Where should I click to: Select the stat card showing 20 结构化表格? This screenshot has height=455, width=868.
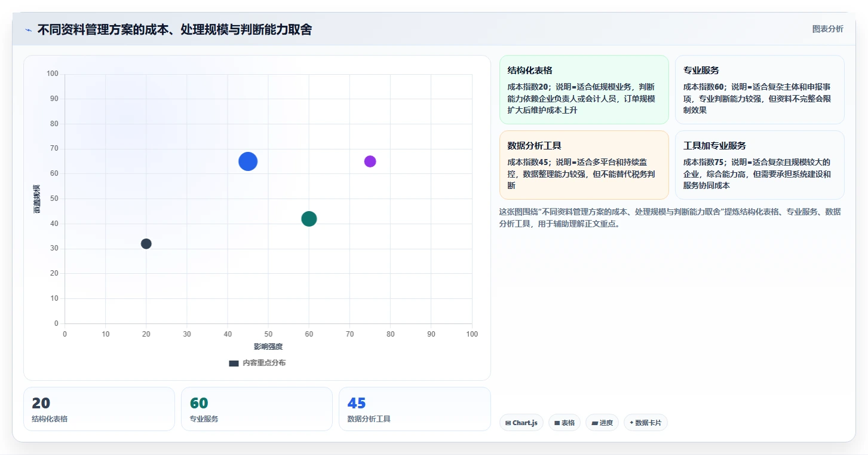(x=99, y=409)
